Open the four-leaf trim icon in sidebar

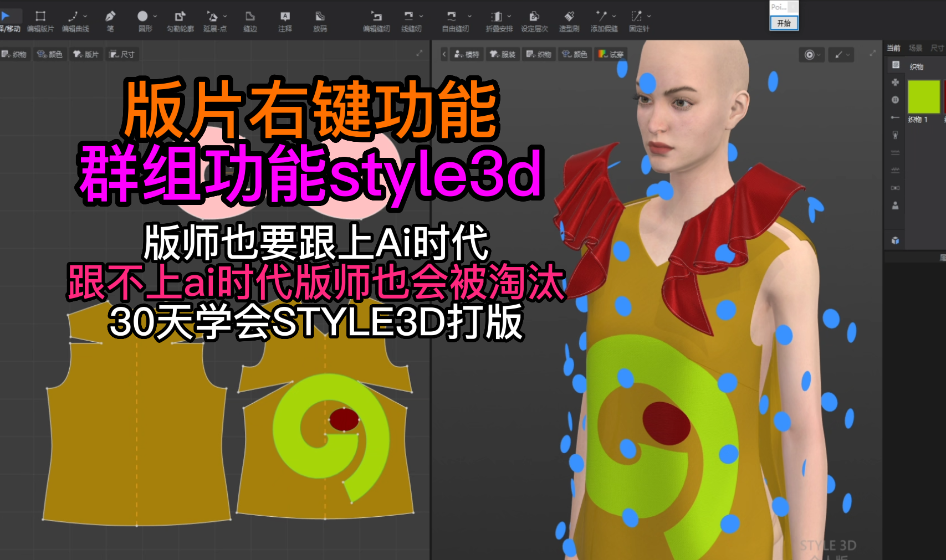(895, 82)
